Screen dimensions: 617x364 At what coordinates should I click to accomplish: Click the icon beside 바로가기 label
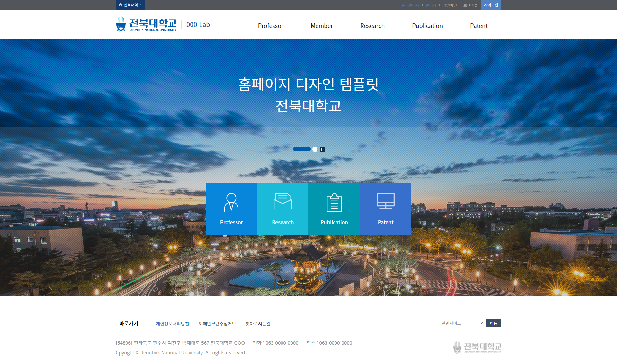coord(145,323)
